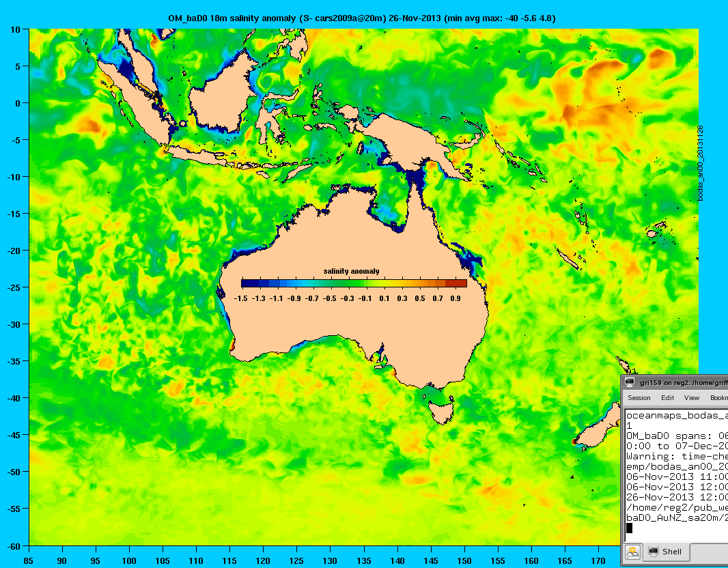Click terminal line '26-Nov-2013 12:00'
The image size is (728, 568).
677,497
